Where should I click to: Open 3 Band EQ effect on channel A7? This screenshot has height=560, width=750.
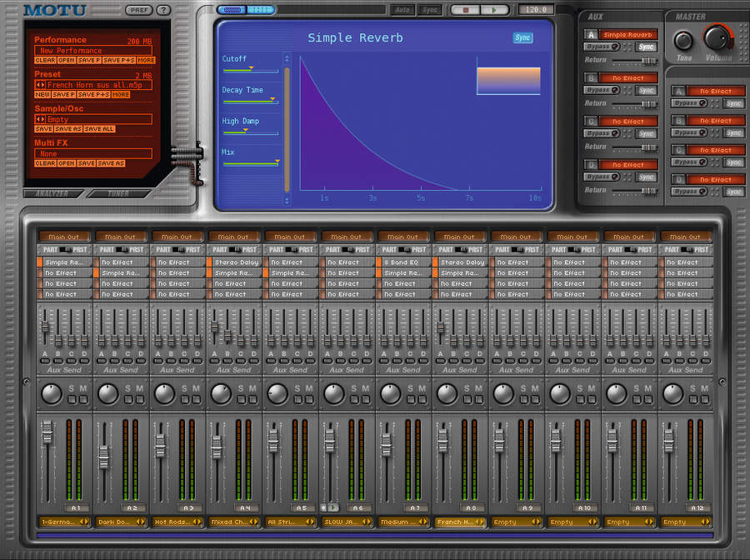406,262
